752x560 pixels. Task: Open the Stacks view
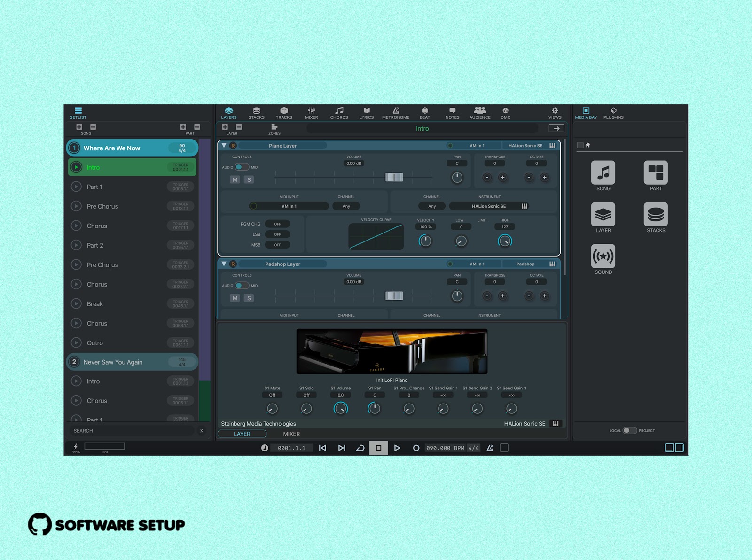click(256, 113)
